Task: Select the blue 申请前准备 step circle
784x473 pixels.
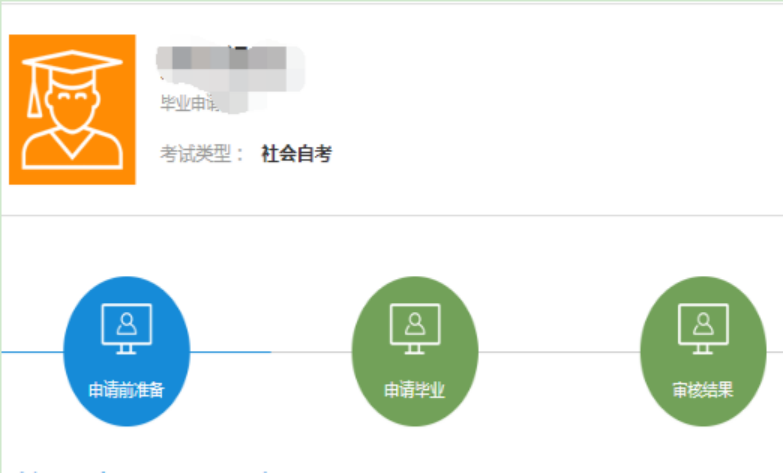Action: coord(126,351)
